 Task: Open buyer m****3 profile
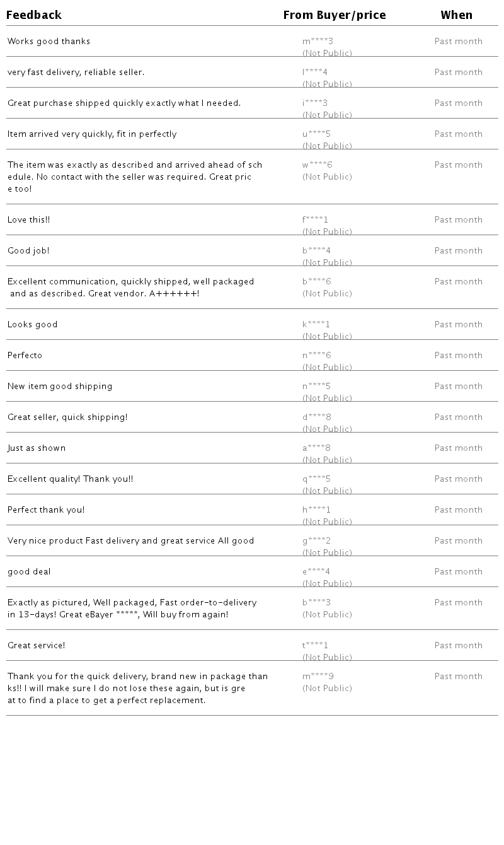(318, 42)
